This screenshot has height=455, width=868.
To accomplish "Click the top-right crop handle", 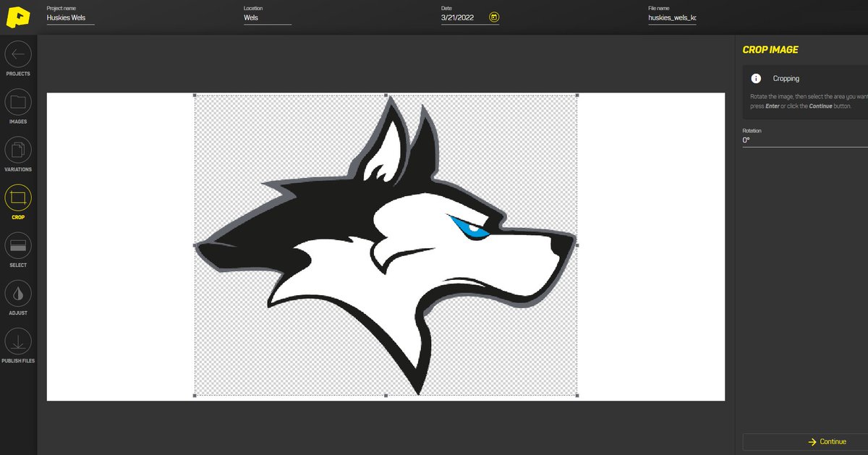I will pyautogui.click(x=576, y=95).
